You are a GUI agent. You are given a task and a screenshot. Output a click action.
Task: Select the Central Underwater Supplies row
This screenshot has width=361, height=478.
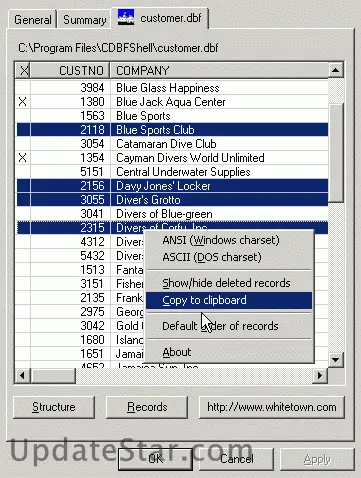[x=172, y=172]
